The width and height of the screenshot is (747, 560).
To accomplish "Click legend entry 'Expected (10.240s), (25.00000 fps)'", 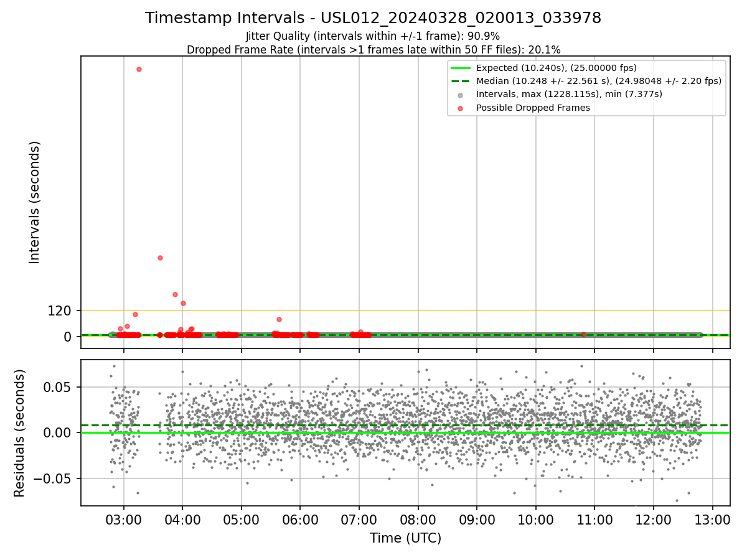I will pyautogui.click(x=557, y=68).
